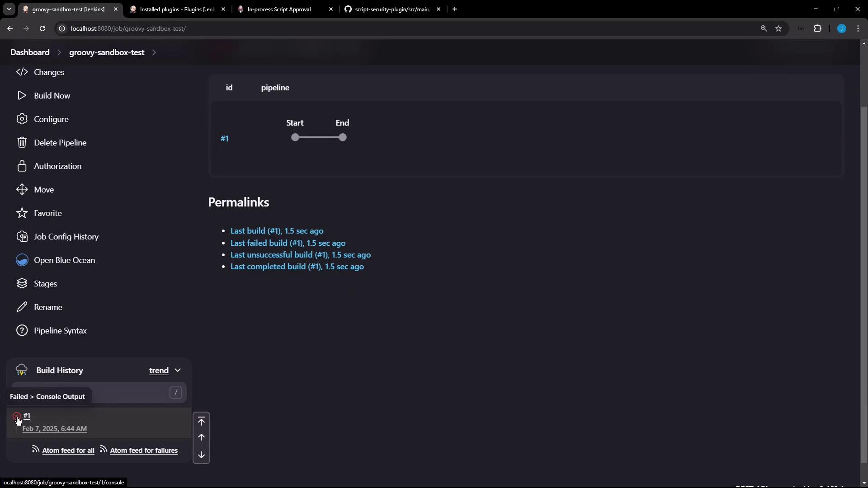The height and width of the screenshot is (488, 868).
Task: Open Pipeline Syntax help icon
Action: click(22, 330)
